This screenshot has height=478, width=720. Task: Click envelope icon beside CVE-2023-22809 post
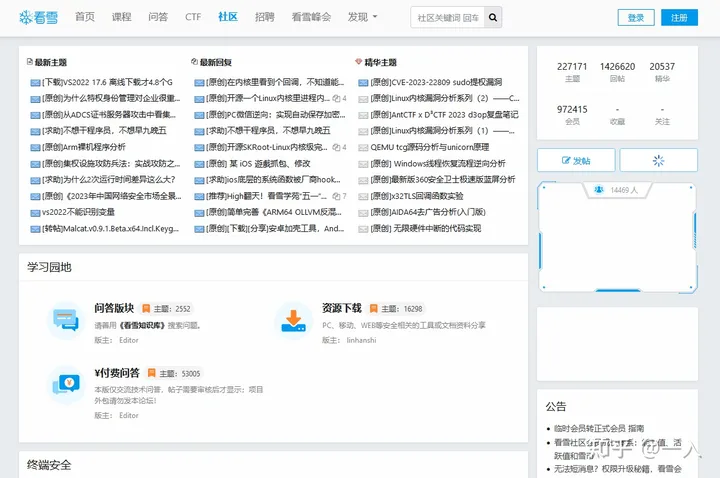coord(363,83)
